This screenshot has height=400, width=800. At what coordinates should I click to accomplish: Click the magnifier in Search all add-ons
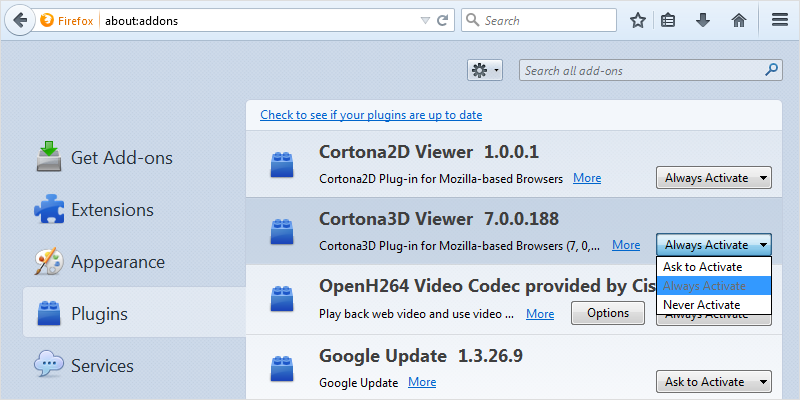(772, 70)
